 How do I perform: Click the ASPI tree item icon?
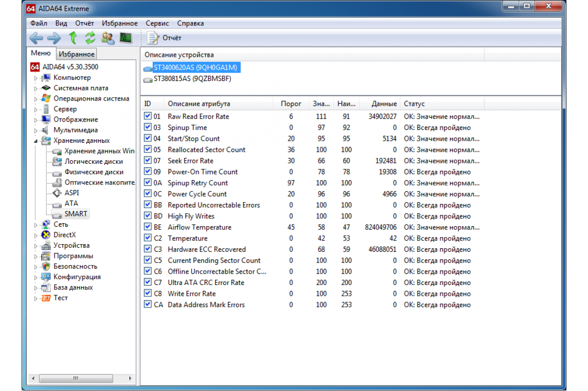point(57,193)
